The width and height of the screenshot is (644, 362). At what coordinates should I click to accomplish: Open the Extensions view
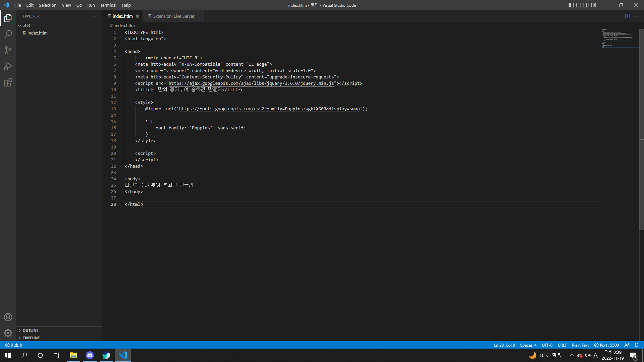tap(8, 82)
